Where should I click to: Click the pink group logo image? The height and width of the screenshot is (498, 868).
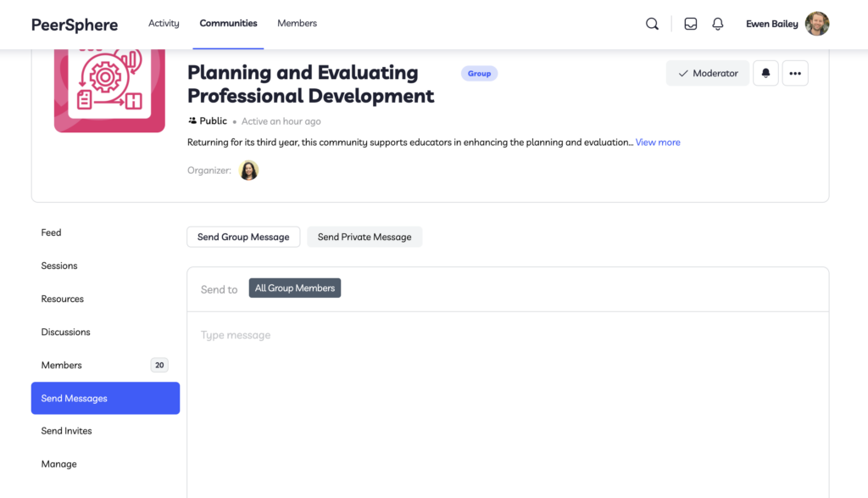click(109, 90)
